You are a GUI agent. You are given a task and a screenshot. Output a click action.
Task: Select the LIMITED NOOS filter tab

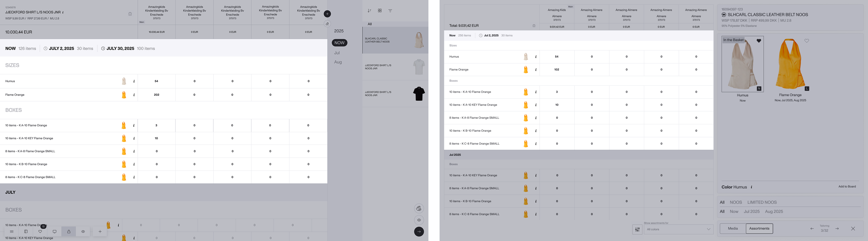(x=762, y=203)
